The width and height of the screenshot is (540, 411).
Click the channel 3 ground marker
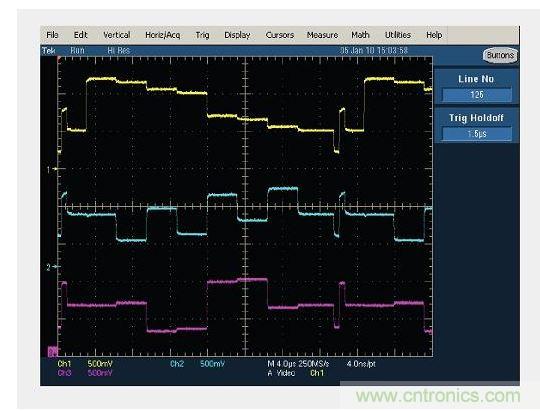coord(52,351)
